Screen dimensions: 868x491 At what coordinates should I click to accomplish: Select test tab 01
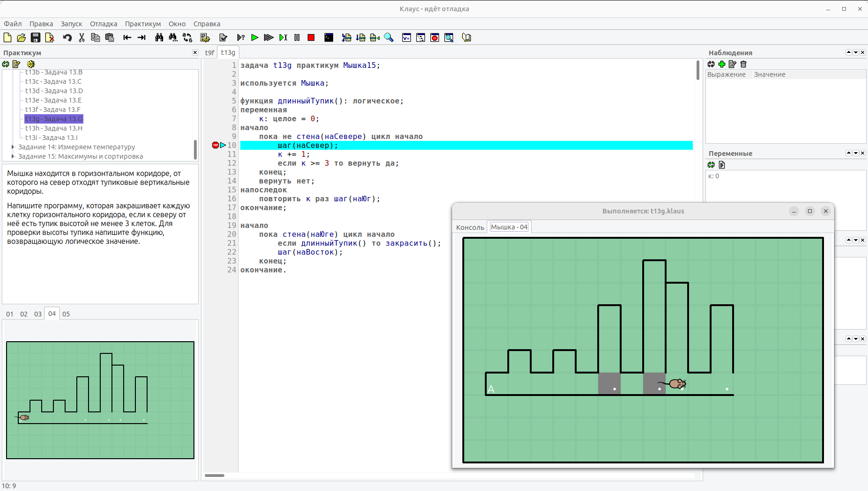pyautogui.click(x=10, y=314)
